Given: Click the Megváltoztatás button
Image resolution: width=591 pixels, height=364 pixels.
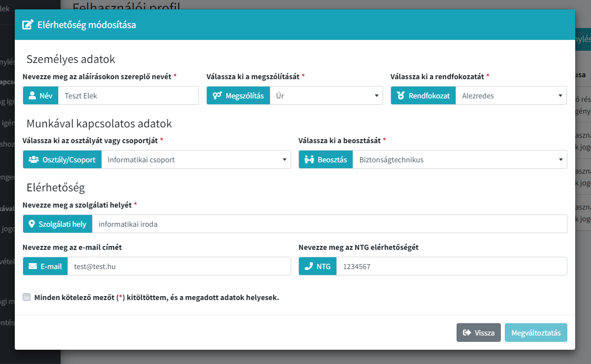Looking at the screenshot, I should point(536,333).
